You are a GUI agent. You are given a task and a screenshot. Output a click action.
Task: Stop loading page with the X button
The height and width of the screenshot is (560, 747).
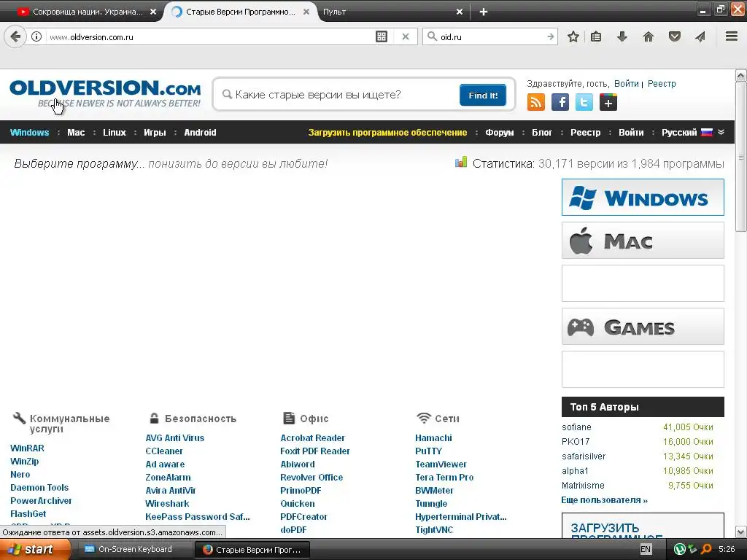pyautogui.click(x=406, y=36)
